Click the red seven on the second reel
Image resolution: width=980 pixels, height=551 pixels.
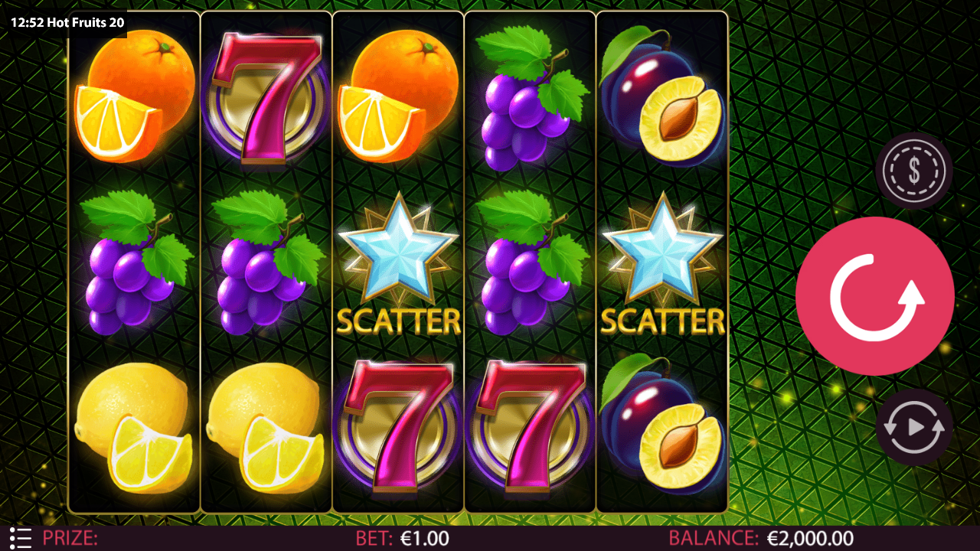tap(266, 98)
